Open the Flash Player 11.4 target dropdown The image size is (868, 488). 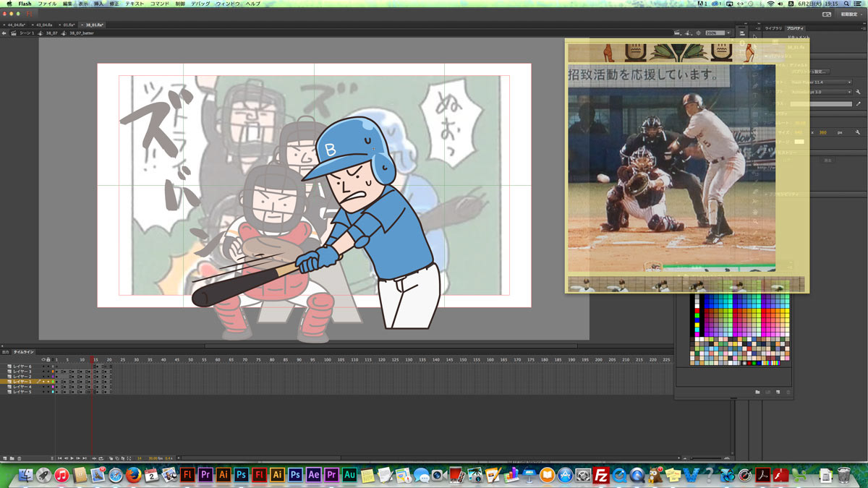[x=822, y=82]
